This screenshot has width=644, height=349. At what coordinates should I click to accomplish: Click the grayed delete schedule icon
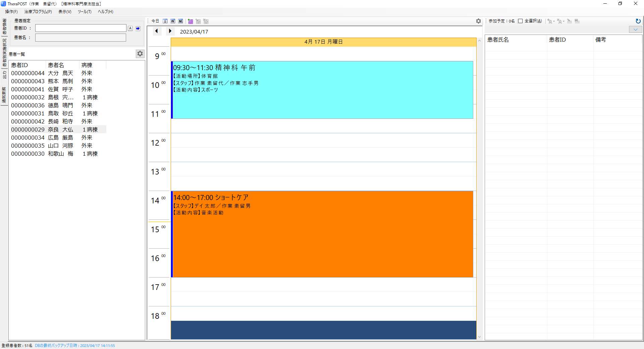coord(206,21)
